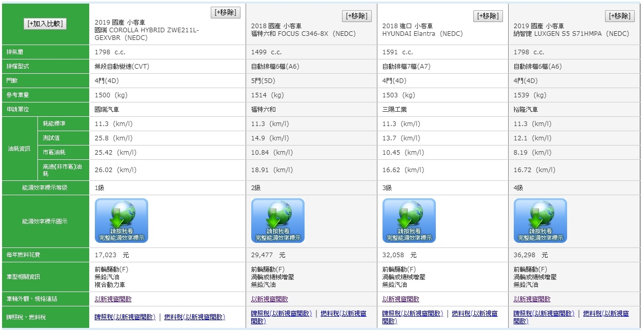Open 牌照稅 link for COROLLA HYBRID
The image size is (644, 332).
tap(125, 317)
